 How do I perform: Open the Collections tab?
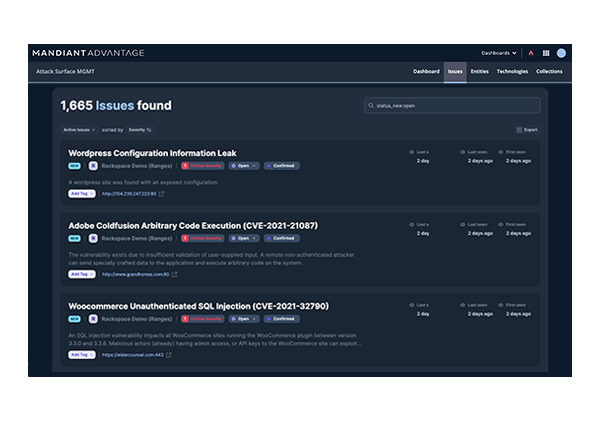pyautogui.click(x=549, y=72)
